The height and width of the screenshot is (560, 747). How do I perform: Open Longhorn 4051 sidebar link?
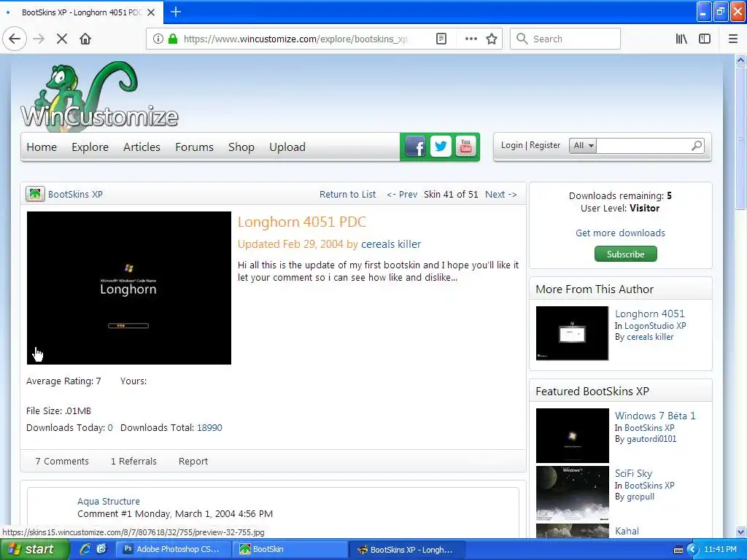click(649, 314)
